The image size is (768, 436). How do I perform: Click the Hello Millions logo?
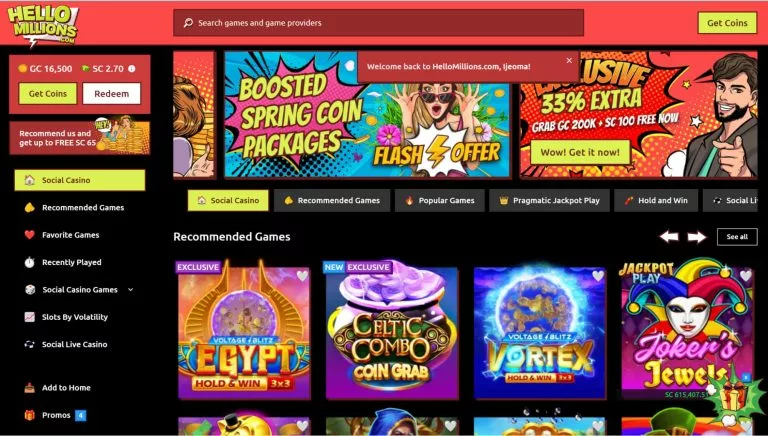pyautogui.click(x=43, y=24)
